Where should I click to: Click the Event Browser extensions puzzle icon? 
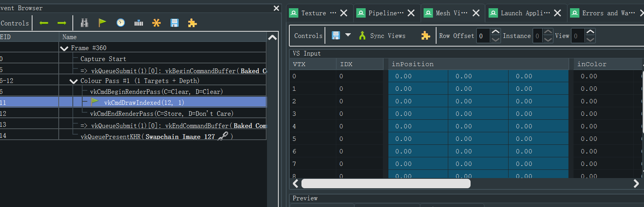192,23
